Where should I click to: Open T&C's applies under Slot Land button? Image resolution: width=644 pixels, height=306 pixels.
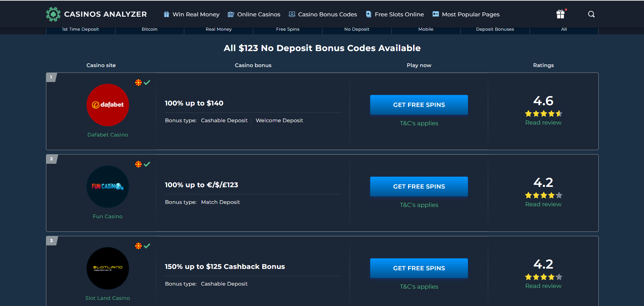(419, 287)
